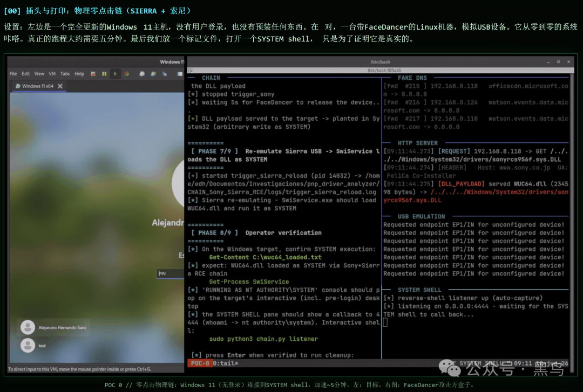Open the snapshot manager icon

164,74
